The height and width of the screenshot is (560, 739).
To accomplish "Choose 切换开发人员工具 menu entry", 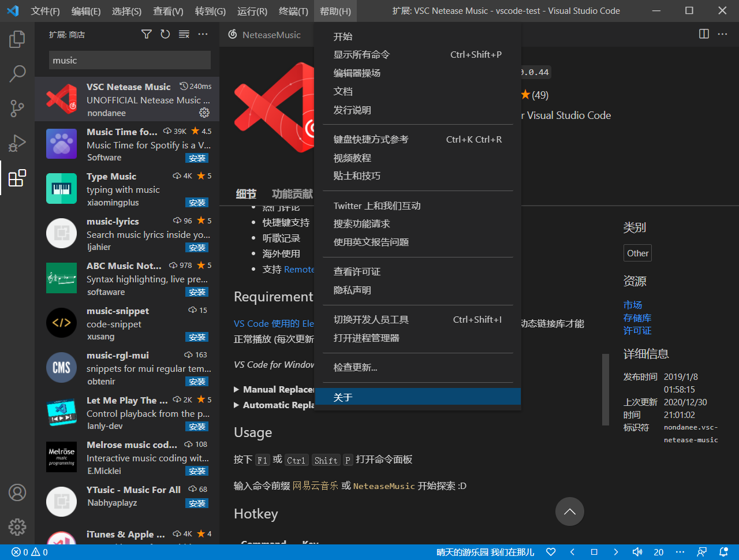I will [418, 320].
